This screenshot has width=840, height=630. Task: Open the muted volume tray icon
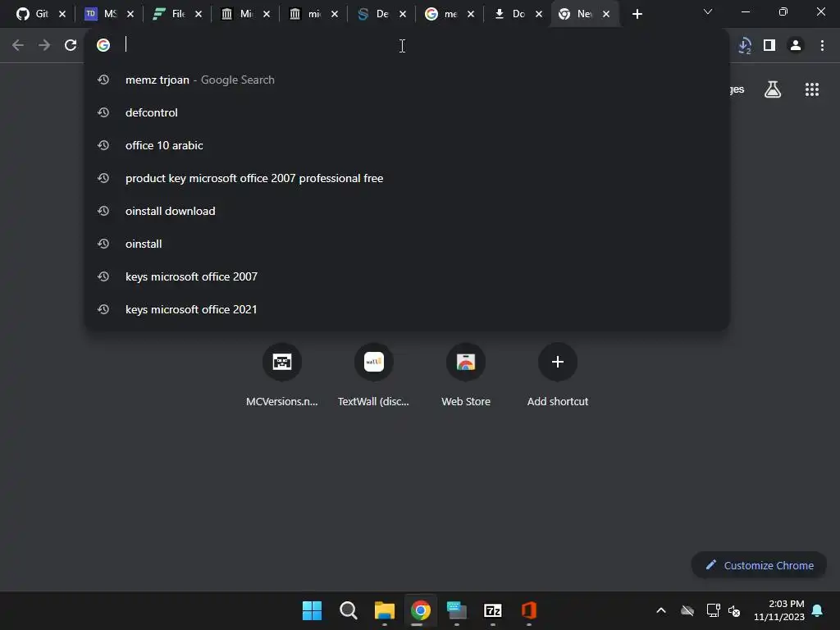[x=734, y=610]
